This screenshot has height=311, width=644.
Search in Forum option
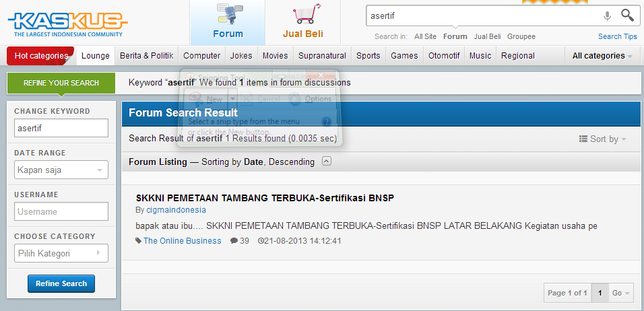click(x=455, y=36)
